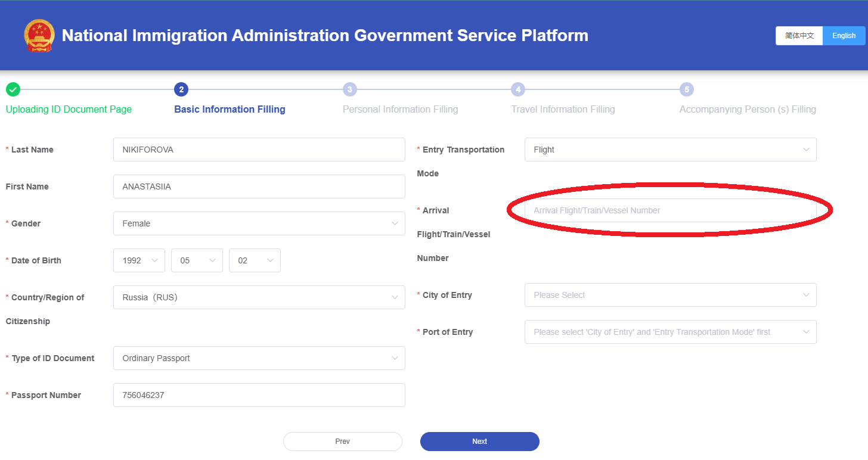Go to Uploading ID Document Page step
This screenshot has height=460, width=868.
click(69, 110)
